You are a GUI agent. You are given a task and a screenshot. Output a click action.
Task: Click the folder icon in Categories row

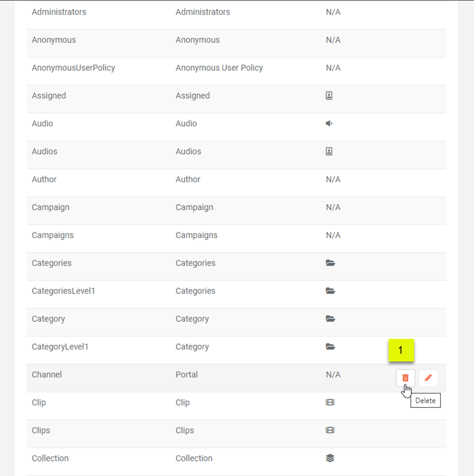pos(331,263)
